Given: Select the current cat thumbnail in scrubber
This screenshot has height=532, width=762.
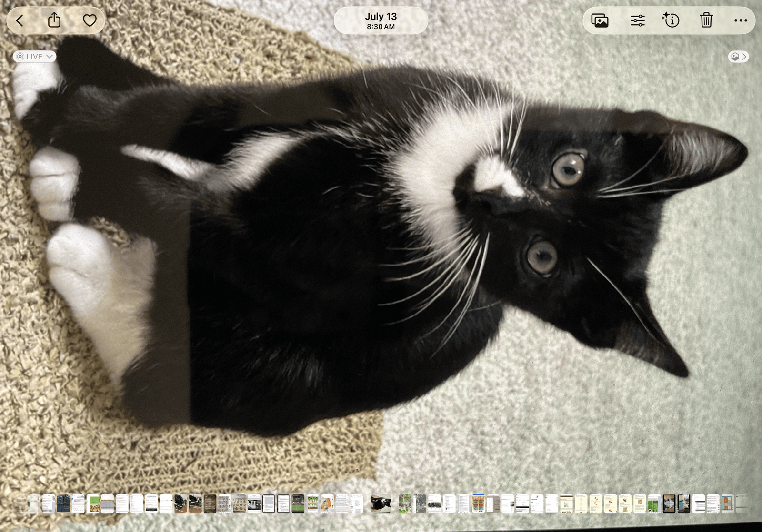Looking at the screenshot, I should [381, 503].
